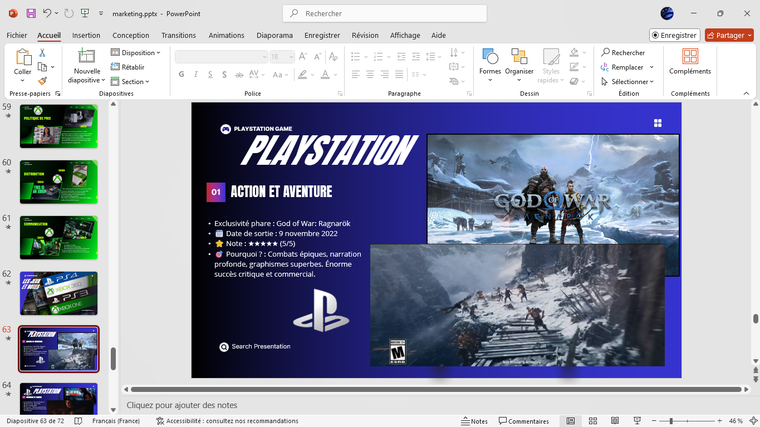Expand the Disposition layout dropdown
The height and width of the screenshot is (427, 760).
(138, 53)
